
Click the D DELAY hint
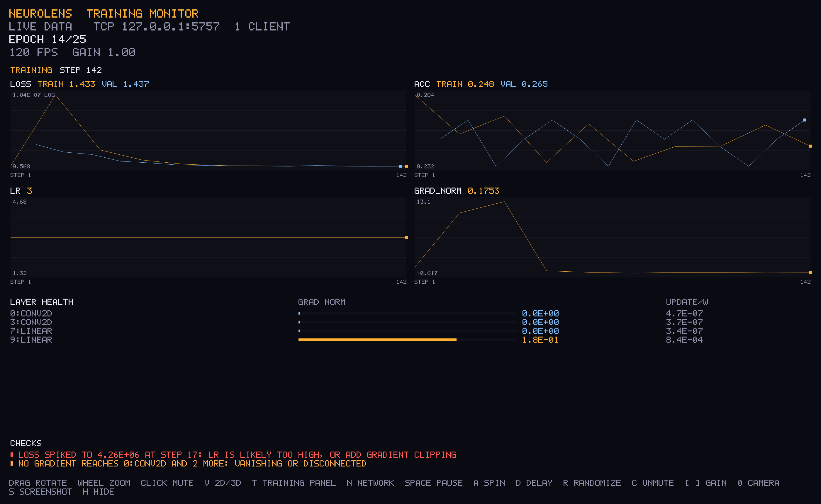click(534, 483)
